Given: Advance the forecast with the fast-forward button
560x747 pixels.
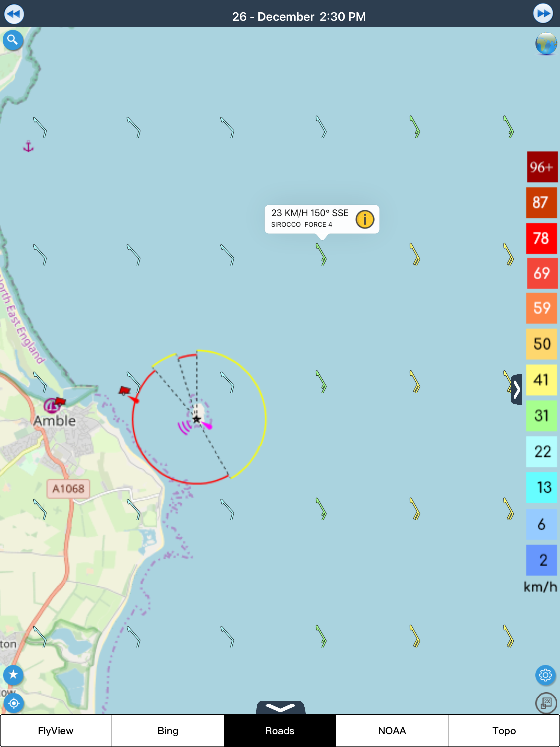Looking at the screenshot, I should 543,13.
